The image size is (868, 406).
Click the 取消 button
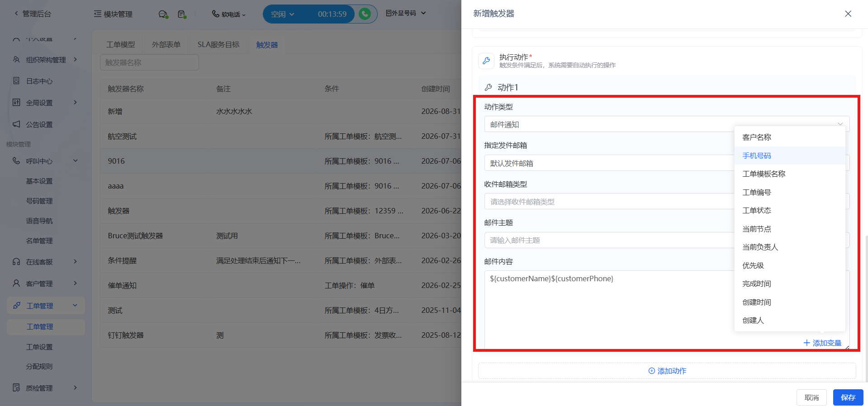(811, 397)
